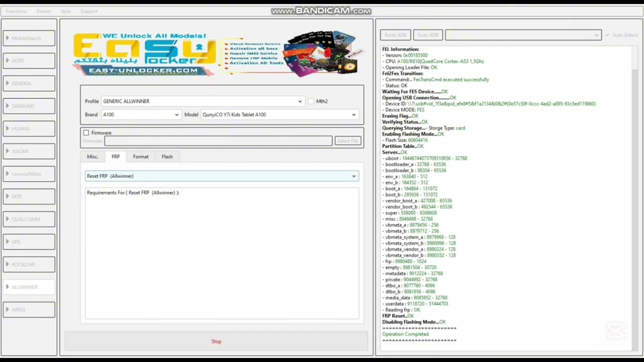Open the Drivers menu

[44, 11]
